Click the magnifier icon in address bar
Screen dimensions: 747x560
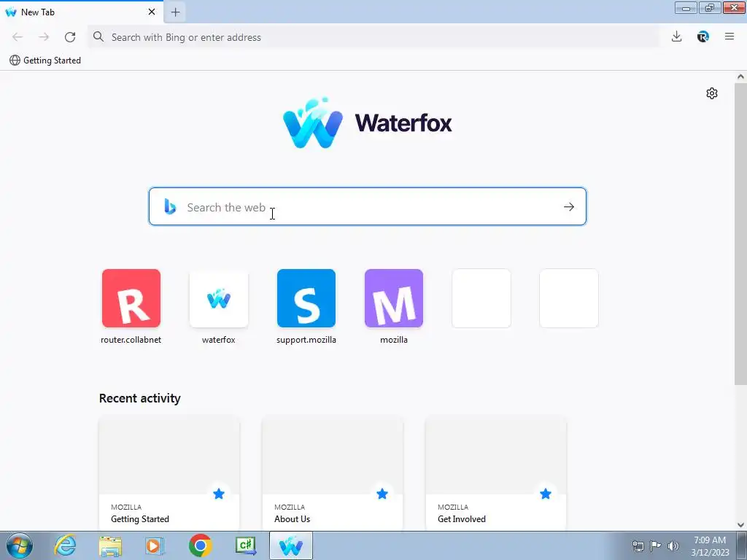coord(98,36)
